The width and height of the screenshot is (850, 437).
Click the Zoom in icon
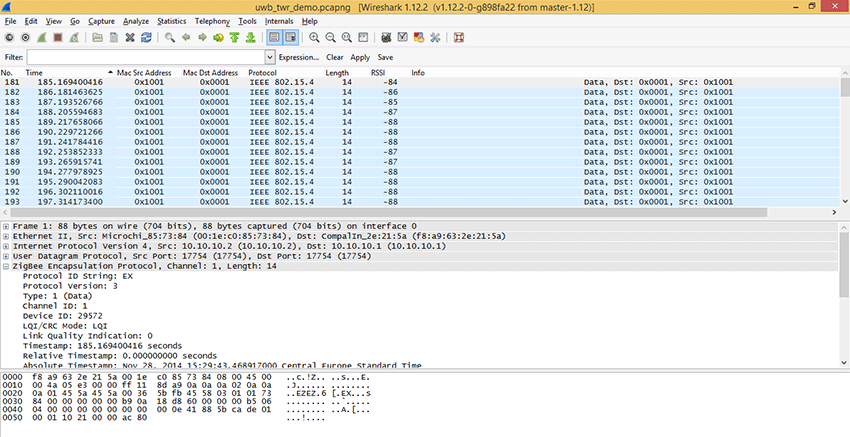315,38
